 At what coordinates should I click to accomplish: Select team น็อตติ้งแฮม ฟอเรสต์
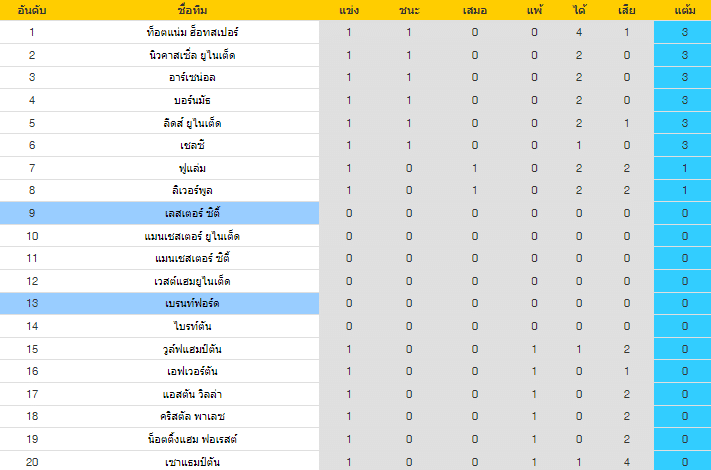192,439
